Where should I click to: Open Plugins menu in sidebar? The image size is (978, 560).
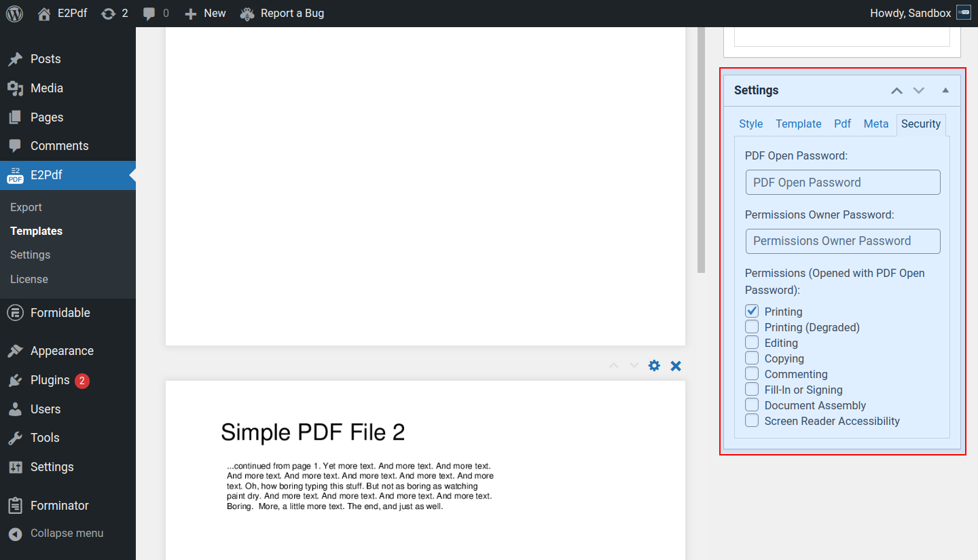tap(50, 380)
